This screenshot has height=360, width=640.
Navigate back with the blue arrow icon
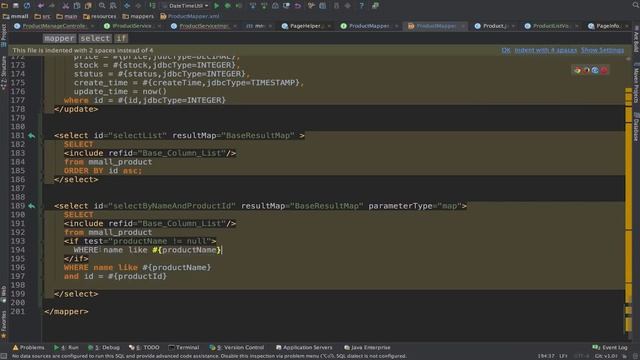[x=127, y=6]
